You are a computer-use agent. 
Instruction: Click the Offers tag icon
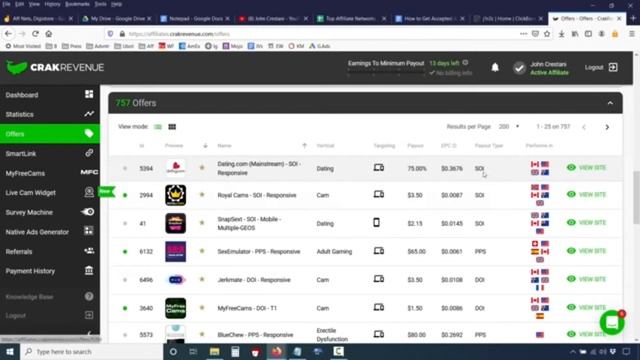(x=89, y=133)
